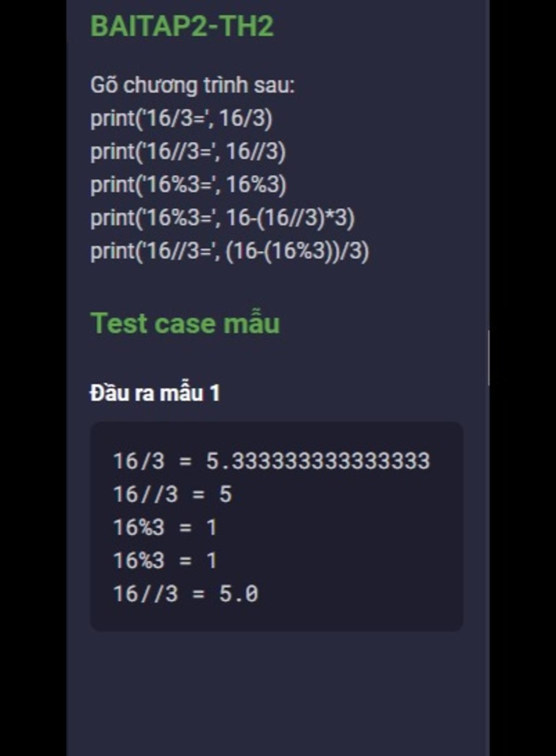This screenshot has height=756, width=556.
Task: Select the output line 16/3 = 5.333333333333333
Action: tap(271, 461)
